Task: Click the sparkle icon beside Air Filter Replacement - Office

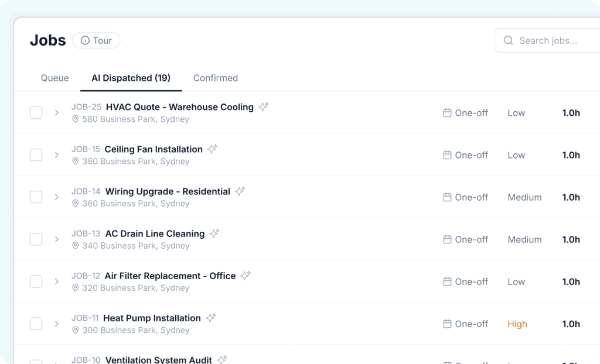Action: tap(246, 275)
